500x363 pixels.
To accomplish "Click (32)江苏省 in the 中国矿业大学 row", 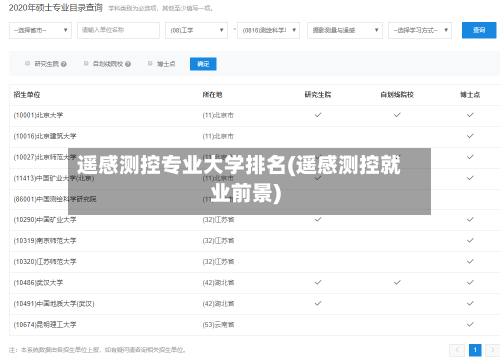I will 218,220.
